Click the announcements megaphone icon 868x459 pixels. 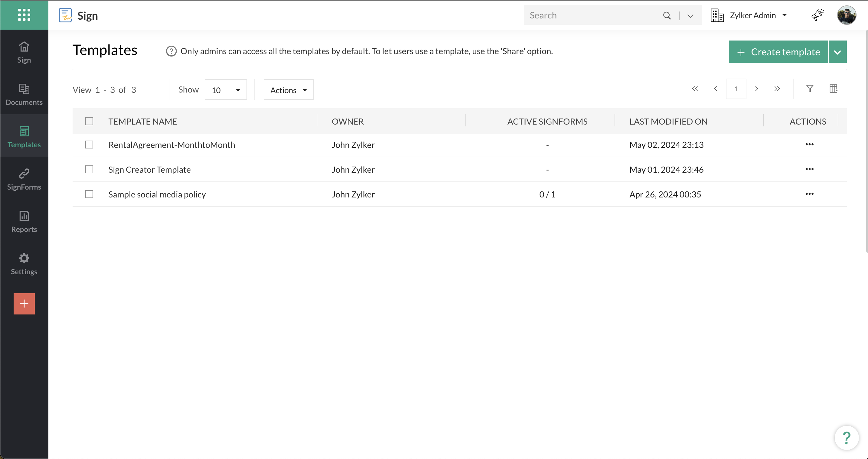pos(817,15)
